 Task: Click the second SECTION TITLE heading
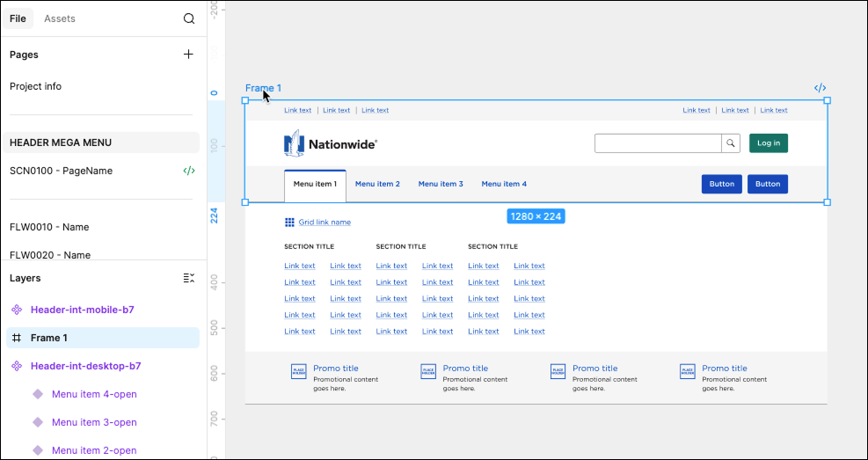[x=401, y=247]
